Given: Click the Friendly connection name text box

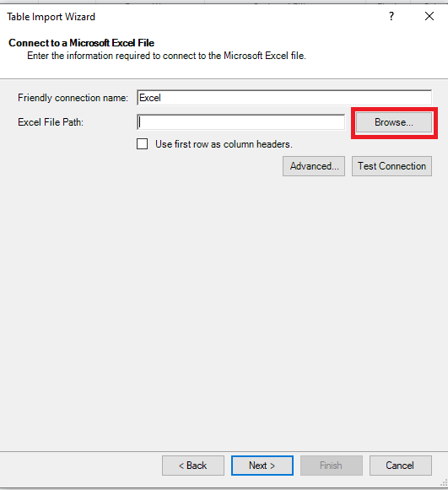Looking at the screenshot, I should point(284,98).
